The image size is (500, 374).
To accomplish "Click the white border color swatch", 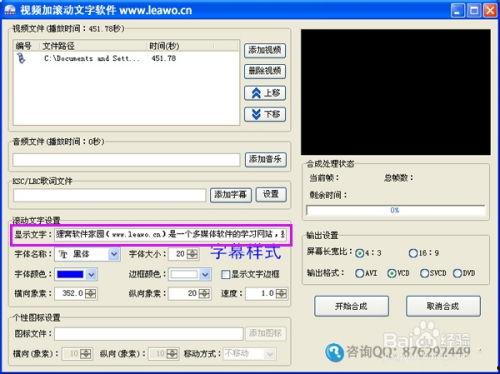I will [184, 274].
